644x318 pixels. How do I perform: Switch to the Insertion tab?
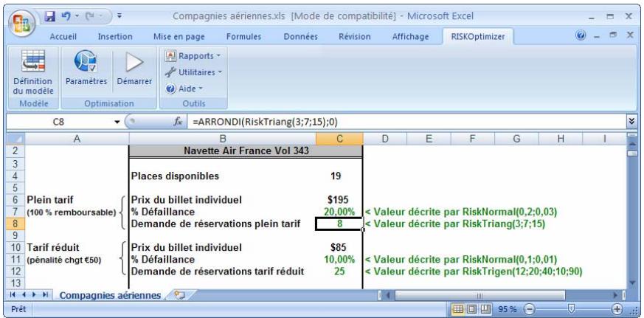click(115, 37)
